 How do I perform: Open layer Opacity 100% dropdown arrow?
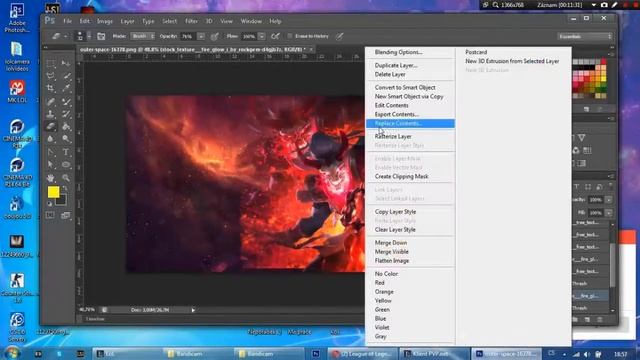[609, 200]
